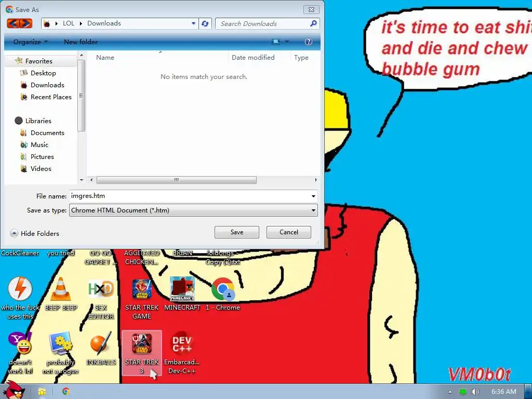This screenshot has width=532, height=399.
Task: Click the yellow taskbar pinned icon
Action: [x=42, y=392]
